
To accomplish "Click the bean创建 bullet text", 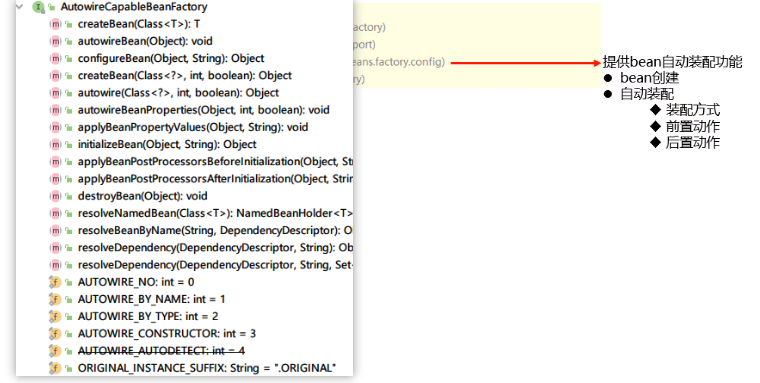I will pos(649,78).
